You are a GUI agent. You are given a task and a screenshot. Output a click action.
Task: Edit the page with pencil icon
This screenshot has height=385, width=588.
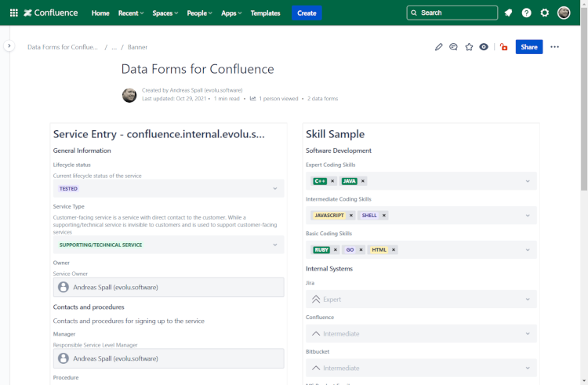click(x=438, y=47)
